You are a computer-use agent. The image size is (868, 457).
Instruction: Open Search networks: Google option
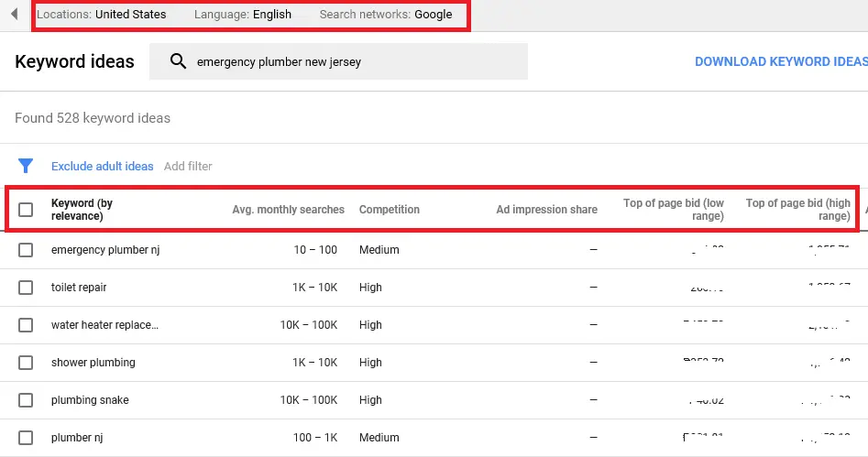point(386,15)
